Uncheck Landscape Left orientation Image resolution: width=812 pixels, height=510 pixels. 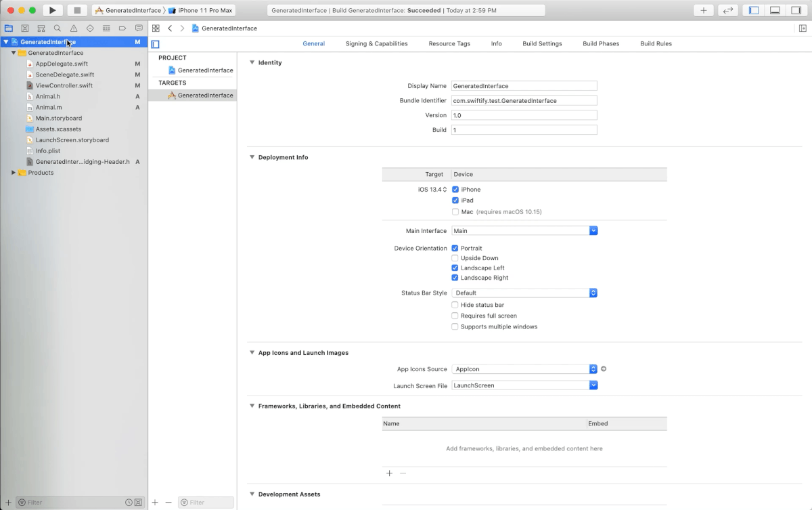click(455, 268)
